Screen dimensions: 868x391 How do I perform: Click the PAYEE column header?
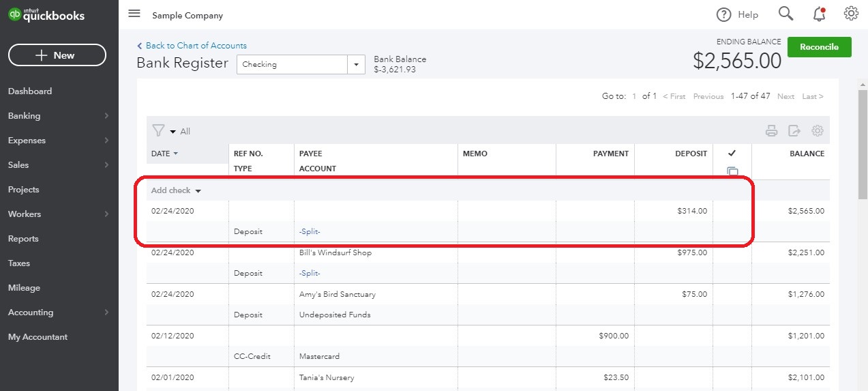(x=310, y=154)
